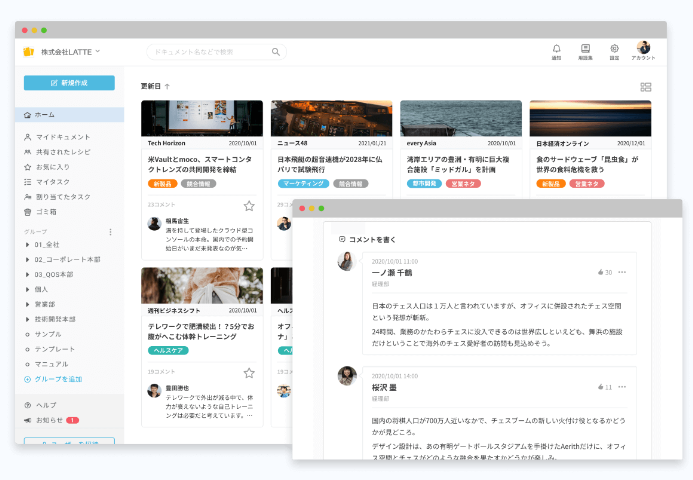This screenshot has height=480, width=693.
Task: Open the マニュアル group
Action: tap(51, 364)
